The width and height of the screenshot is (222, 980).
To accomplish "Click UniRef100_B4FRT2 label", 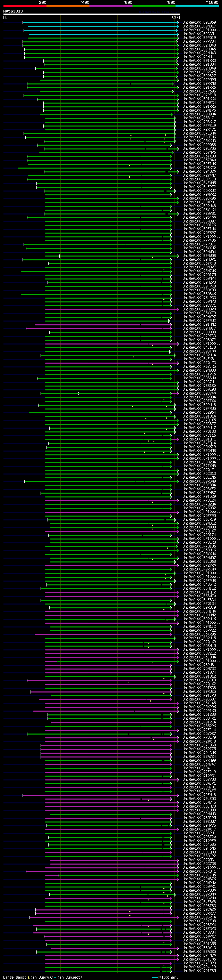I will pyautogui.click(x=199, y=187).
